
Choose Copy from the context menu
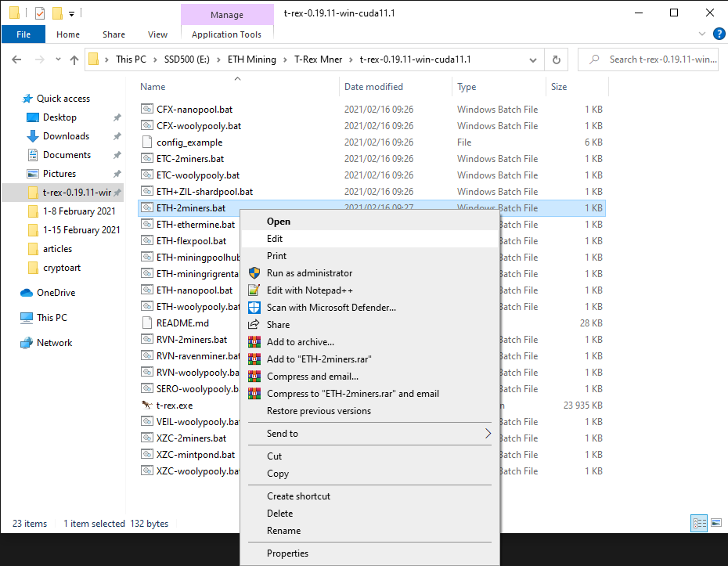coord(369,473)
